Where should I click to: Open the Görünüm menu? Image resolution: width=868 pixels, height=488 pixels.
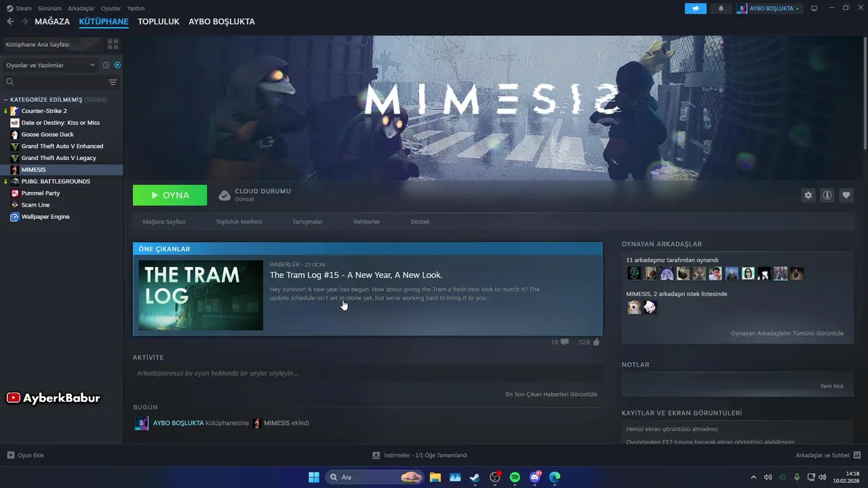click(x=50, y=8)
